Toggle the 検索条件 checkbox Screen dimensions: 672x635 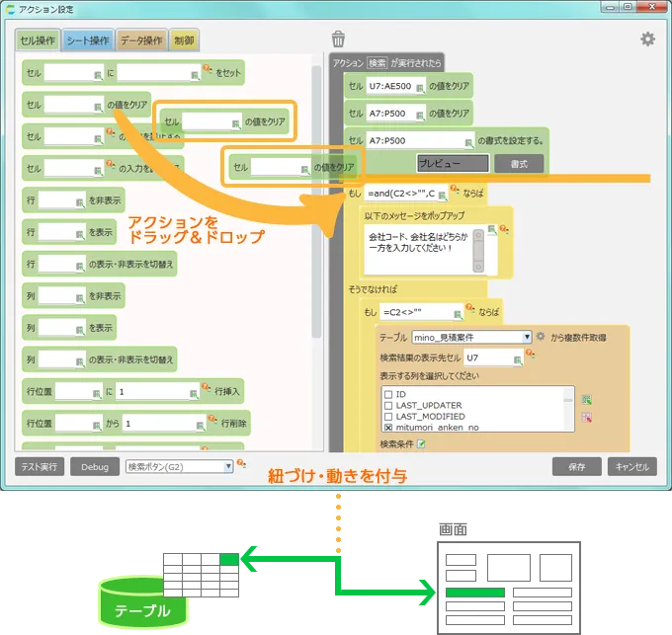pyautogui.click(x=421, y=444)
